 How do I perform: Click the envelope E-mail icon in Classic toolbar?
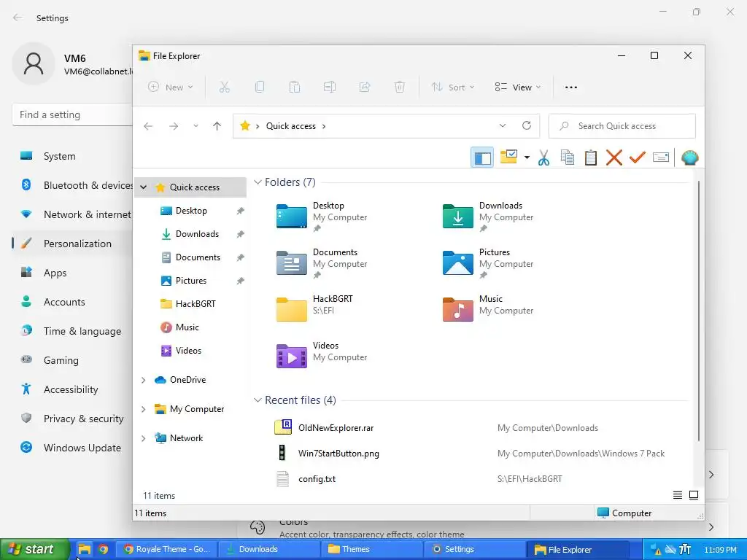(661, 157)
